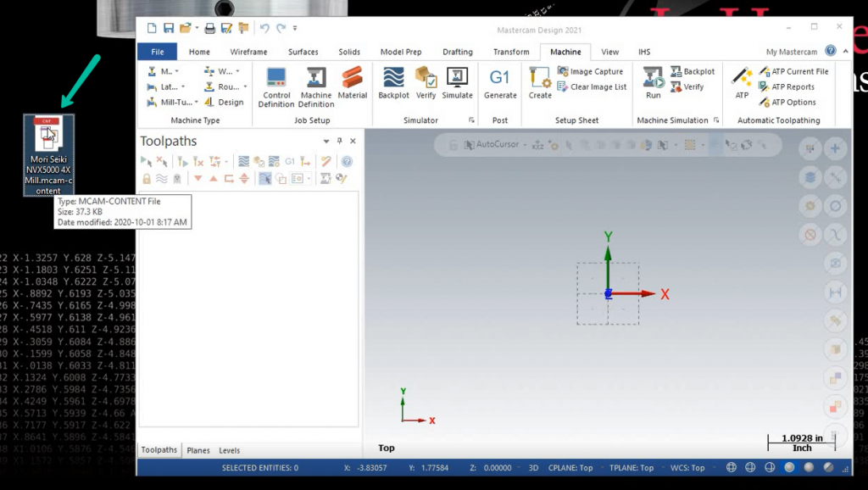
Task: Create a Setup Sheet
Action: coord(540,83)
